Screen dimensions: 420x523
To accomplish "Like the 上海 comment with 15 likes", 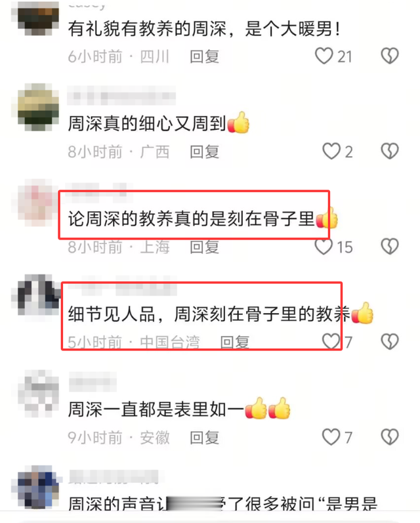I will coord(324,247).
